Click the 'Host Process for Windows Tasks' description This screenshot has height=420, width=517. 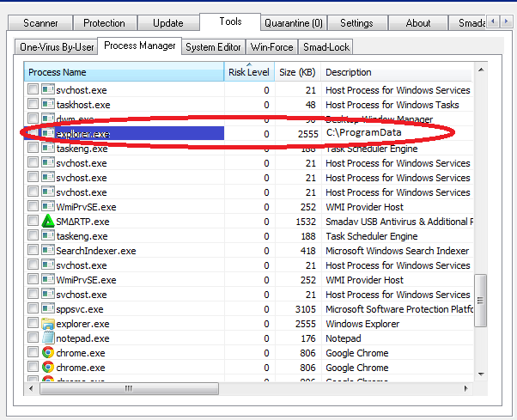point(392,105)
